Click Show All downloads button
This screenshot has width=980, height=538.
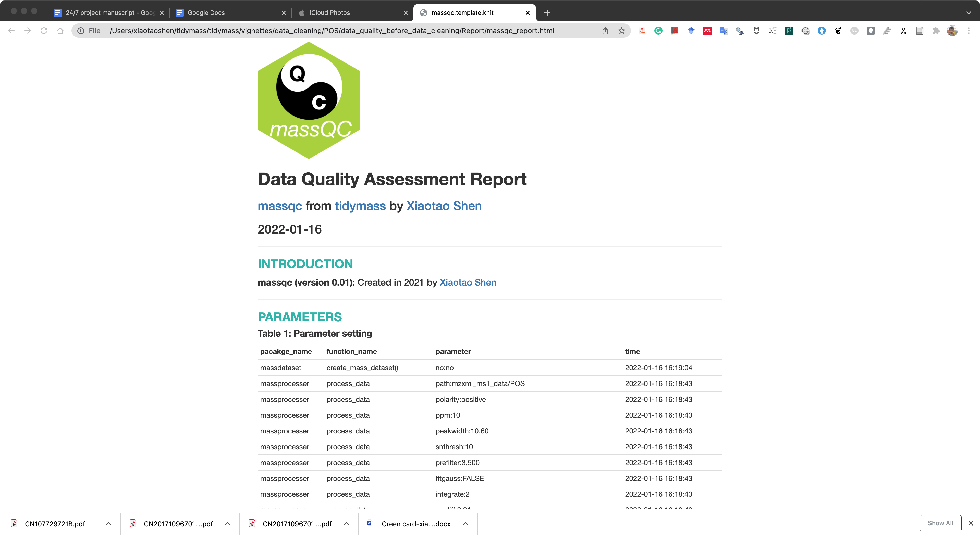940,523
